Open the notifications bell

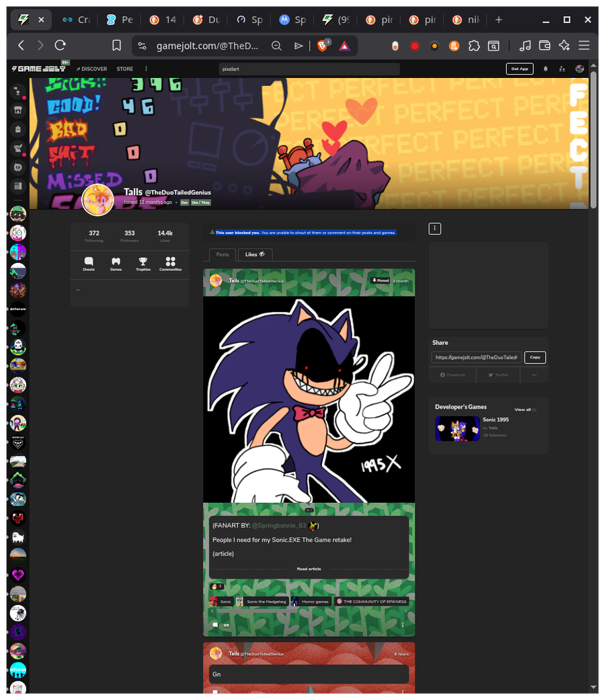[545, 69]
